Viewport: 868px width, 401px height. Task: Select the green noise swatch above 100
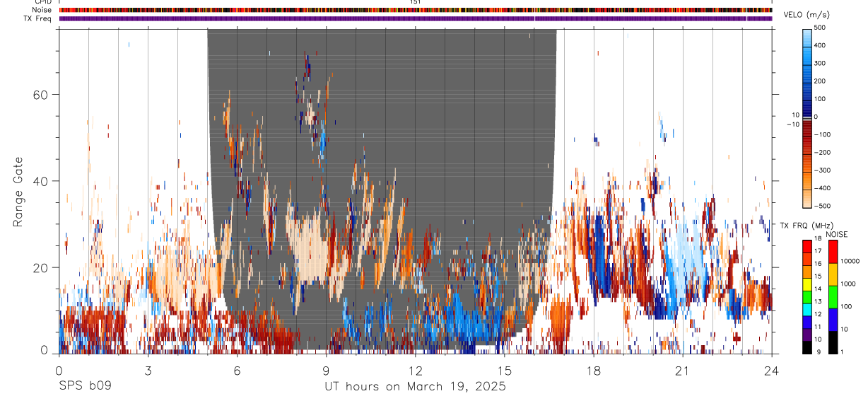pyautogui.click(x=833, y=296)
